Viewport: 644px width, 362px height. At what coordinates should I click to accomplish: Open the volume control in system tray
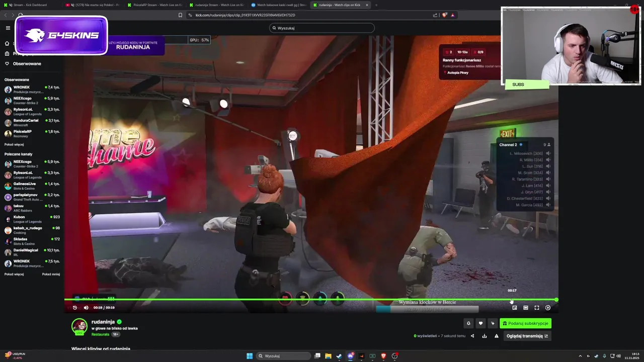618,356
